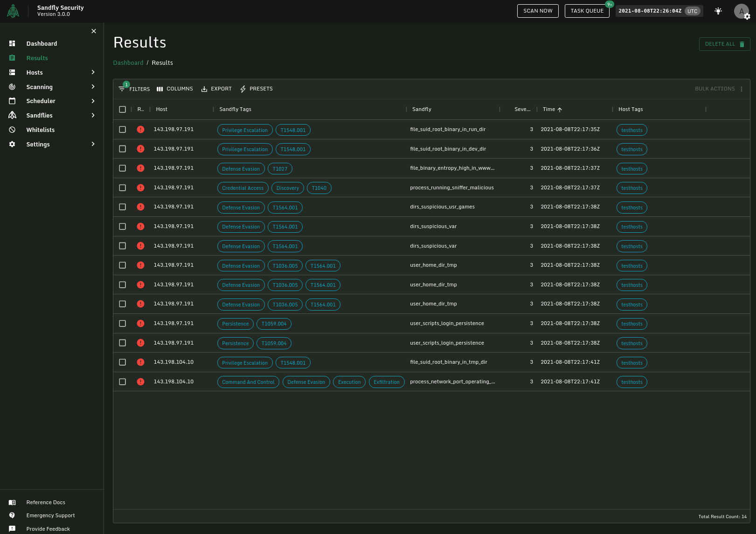Open Emergency Support link
This screenshot has width=756, height=534.
50,516
